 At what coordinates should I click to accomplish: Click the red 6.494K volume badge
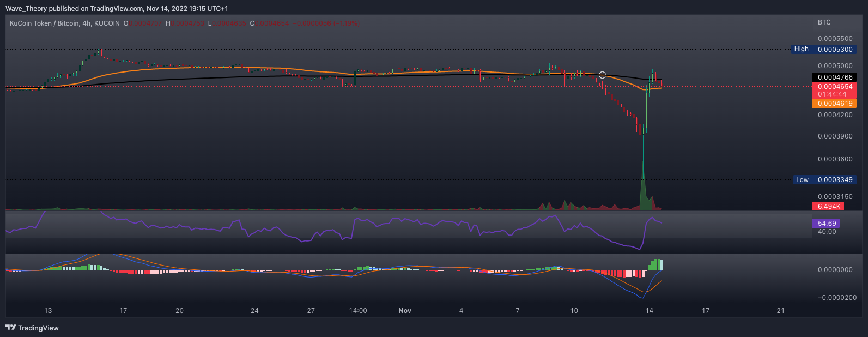pos(828,207)
